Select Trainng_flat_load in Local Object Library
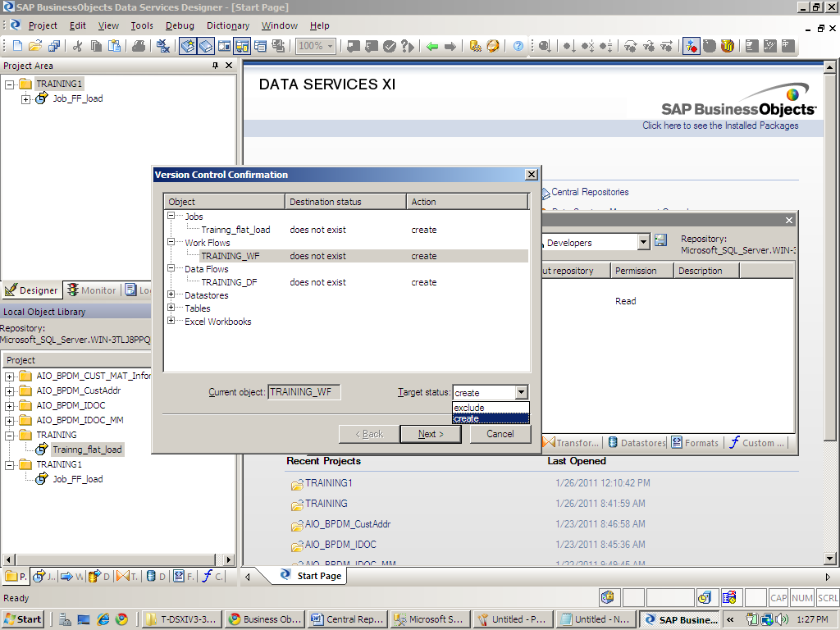Image resolution: width=840 pixels, height=630 pixels. click(x=87, y=450)
